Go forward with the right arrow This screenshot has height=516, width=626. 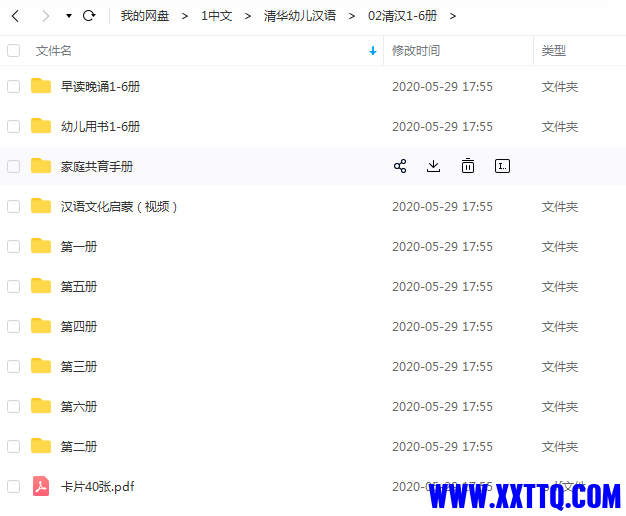(x=46, y=16)
